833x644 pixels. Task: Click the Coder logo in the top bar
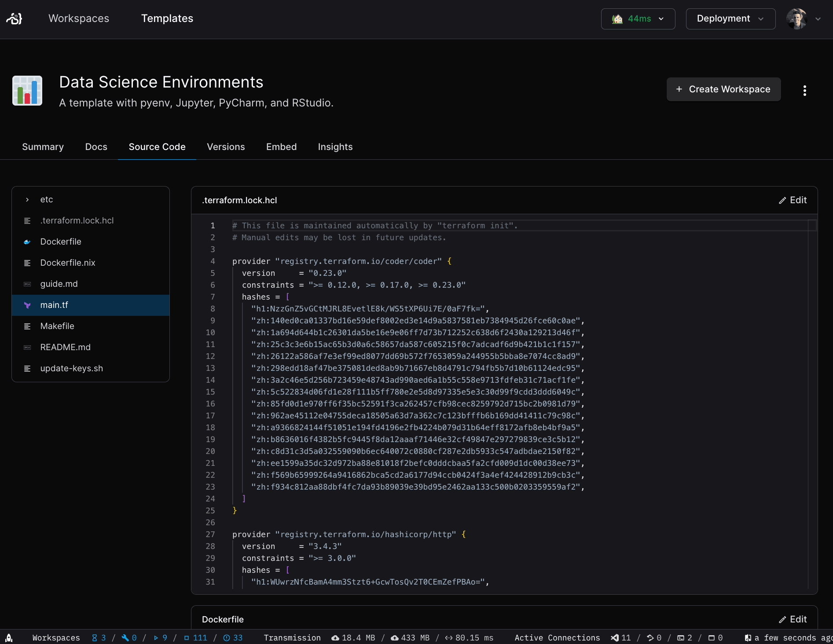[14, 18]
